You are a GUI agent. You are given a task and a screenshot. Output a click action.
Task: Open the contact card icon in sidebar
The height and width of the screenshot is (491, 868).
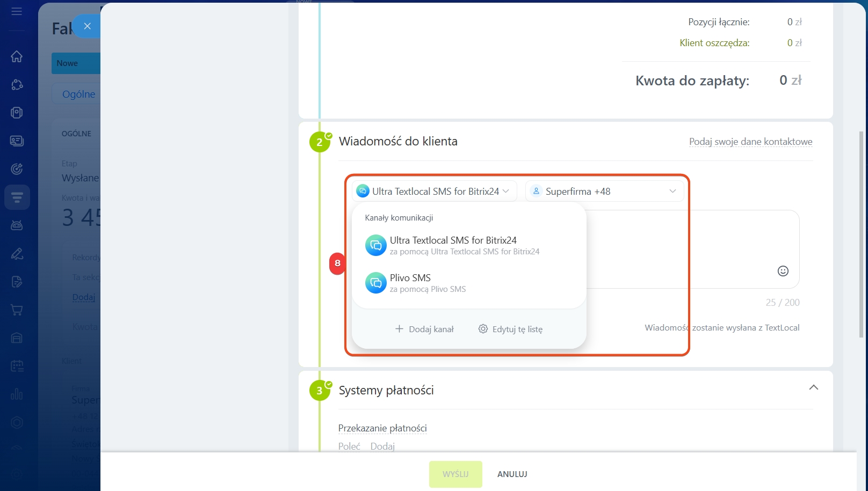click(17, 141)
